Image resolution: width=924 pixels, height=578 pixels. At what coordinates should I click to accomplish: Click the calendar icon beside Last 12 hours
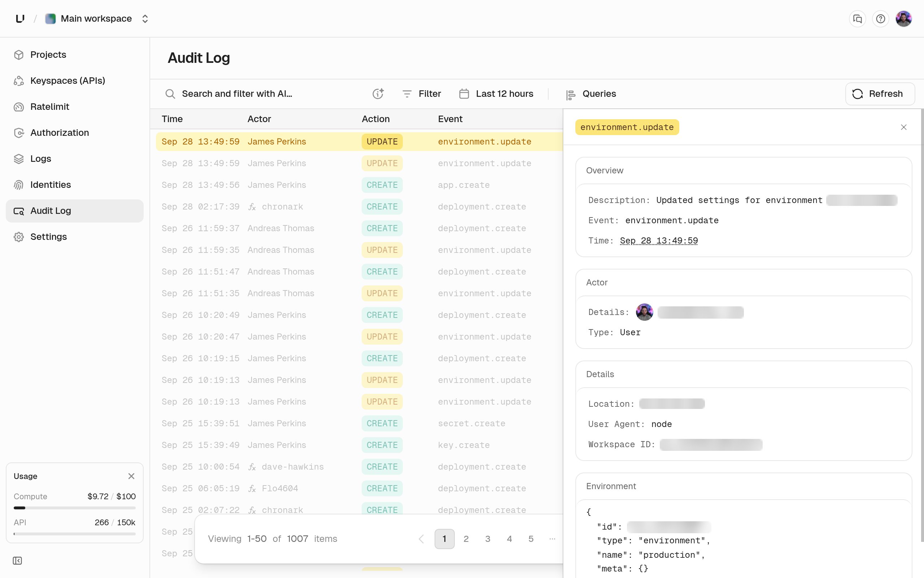point(464,94)
